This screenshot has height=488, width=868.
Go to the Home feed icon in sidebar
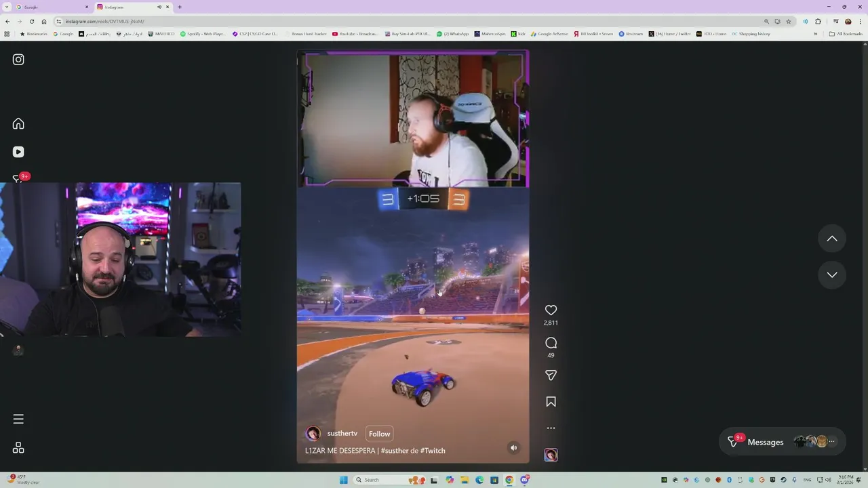(x=18, y=123)
